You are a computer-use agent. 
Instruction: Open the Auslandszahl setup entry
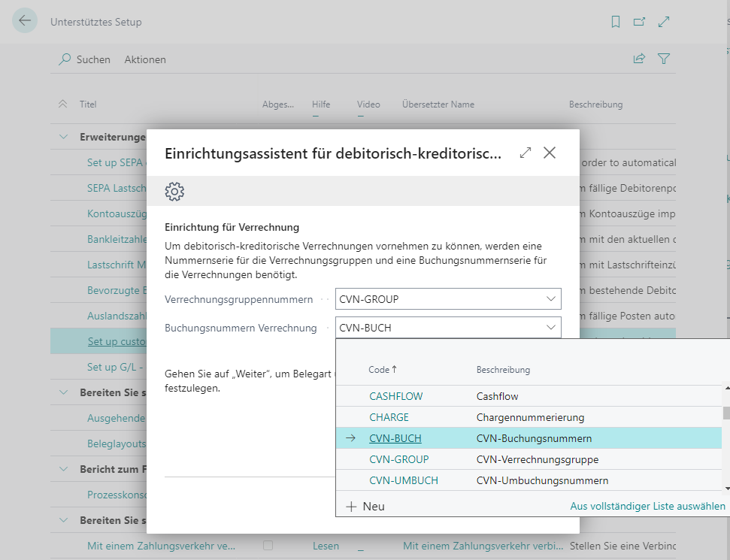coord(117,316)
